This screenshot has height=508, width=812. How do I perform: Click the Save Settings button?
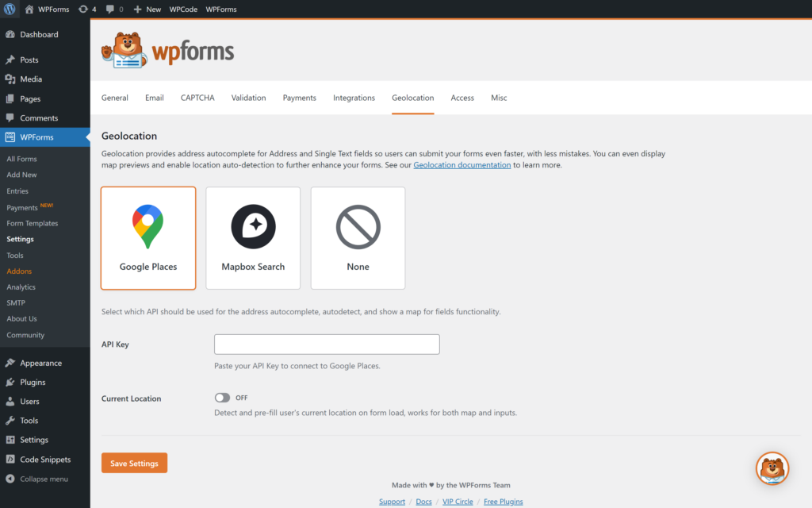point(134,463)
